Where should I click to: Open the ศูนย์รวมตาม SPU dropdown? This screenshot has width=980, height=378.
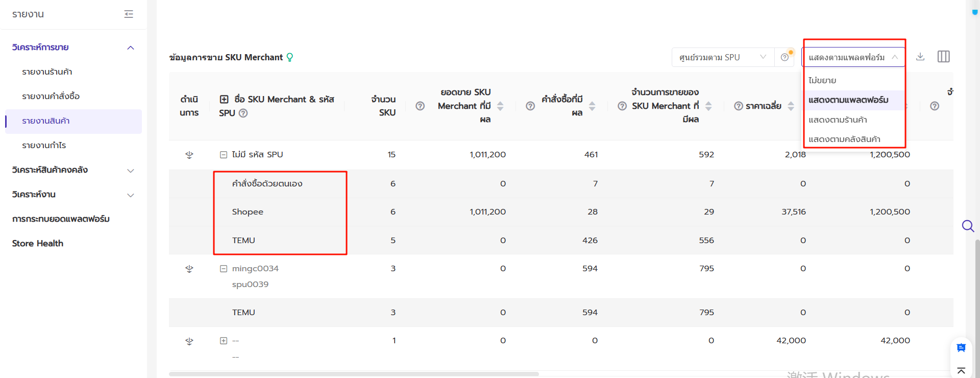(x=722, y=57)
